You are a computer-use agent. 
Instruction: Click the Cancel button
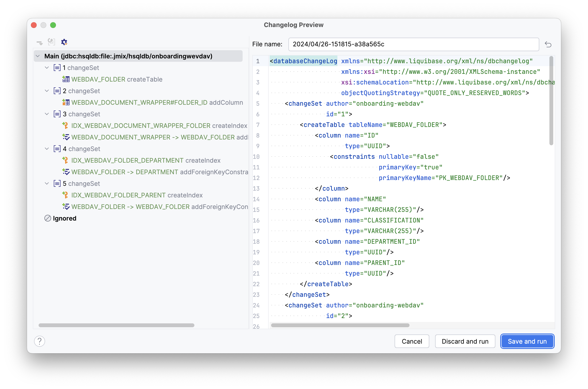(x=412, y=341)
